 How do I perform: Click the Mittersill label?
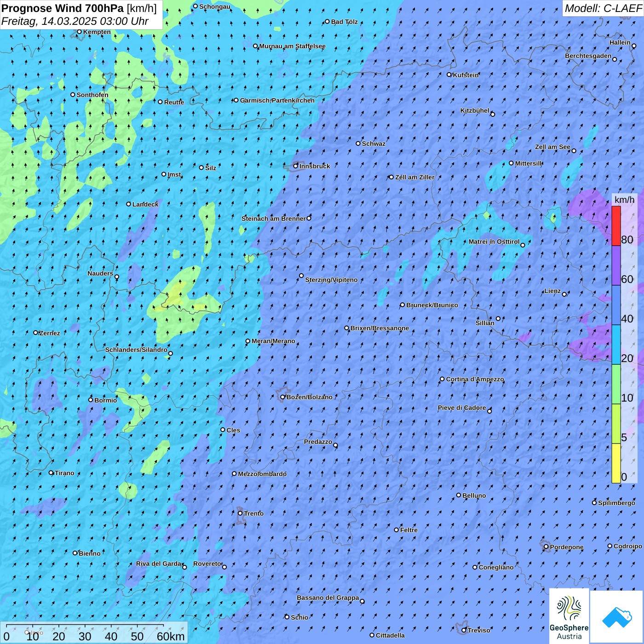[x=529, y=163]
